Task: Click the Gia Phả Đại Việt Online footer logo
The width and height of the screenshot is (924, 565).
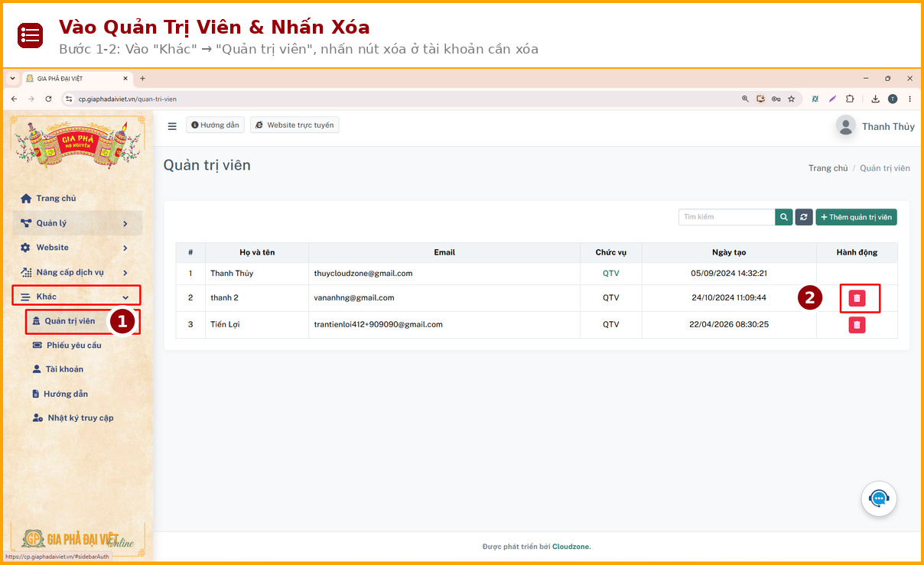Action: (x=77, y=538)
